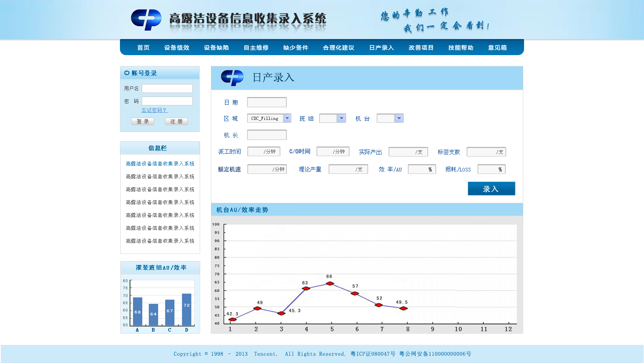
Task: Click the arrow icon next to 账号登录
Action: click(127, 72)
